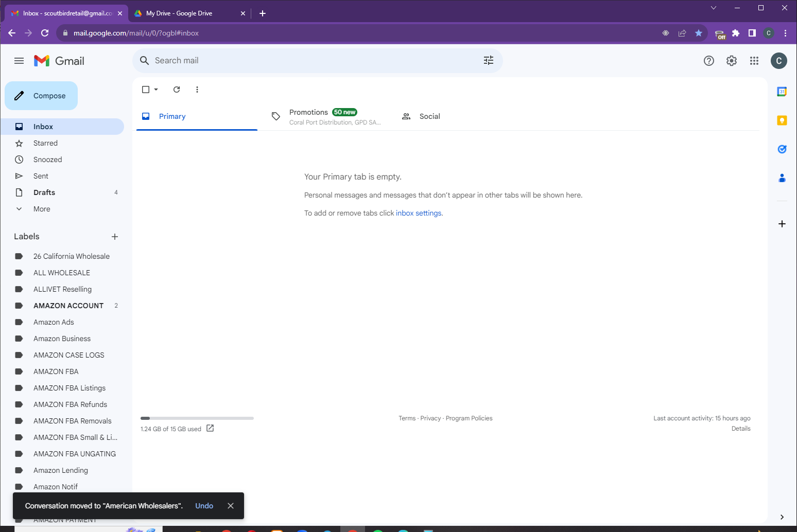Screen dimensions: 797x532
Task: Open the Privacy link
Action: tap(430, 418)
